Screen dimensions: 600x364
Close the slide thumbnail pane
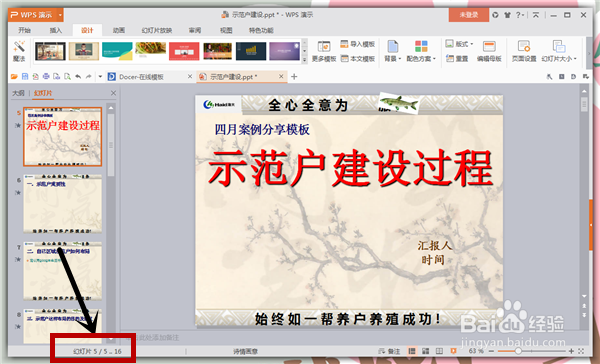point(113,93)
